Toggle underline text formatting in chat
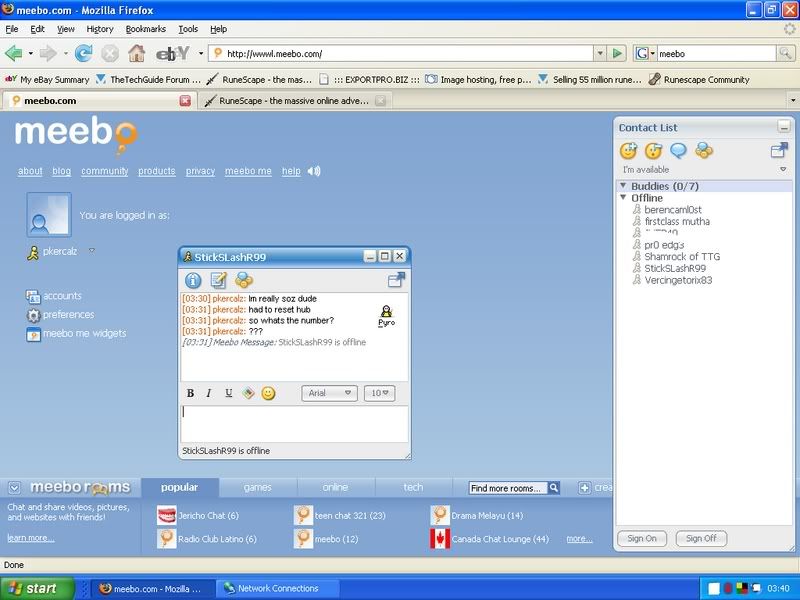The height and width of the screenshot is (600, 800). (x=229, y=393)
